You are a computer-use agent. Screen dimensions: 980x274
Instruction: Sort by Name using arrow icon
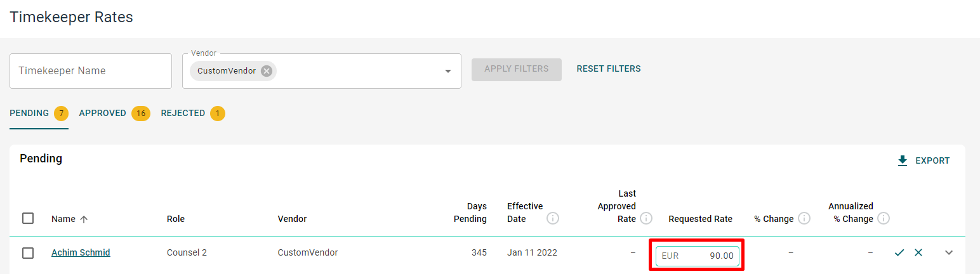coord(84,219)
